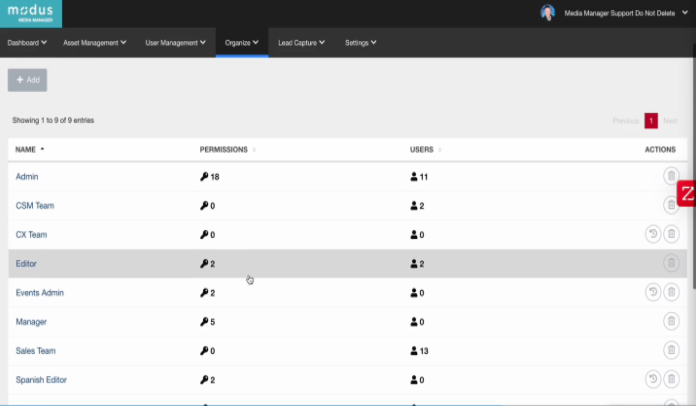This screenshot has height=409, width=696.
Task: Open the Editor group link
Action: click(x=26, y=264)
